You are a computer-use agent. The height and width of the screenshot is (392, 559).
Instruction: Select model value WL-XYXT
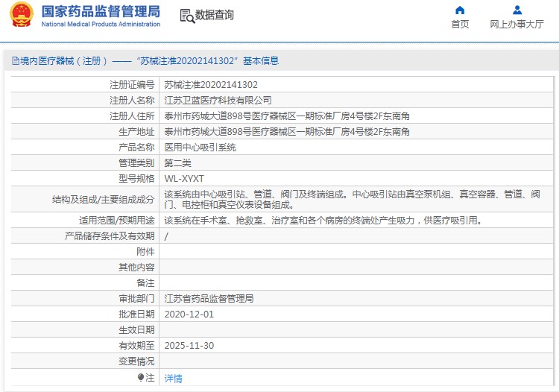click(x=184, y=179)
